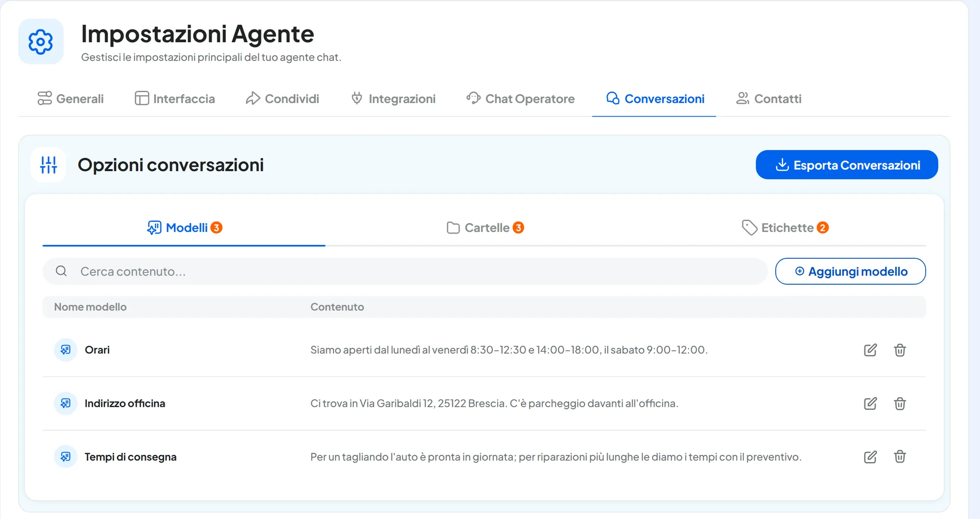The image size is (980, 519).
Task: Delete the Indirizzo officina template
Action: tap(900, 403)
